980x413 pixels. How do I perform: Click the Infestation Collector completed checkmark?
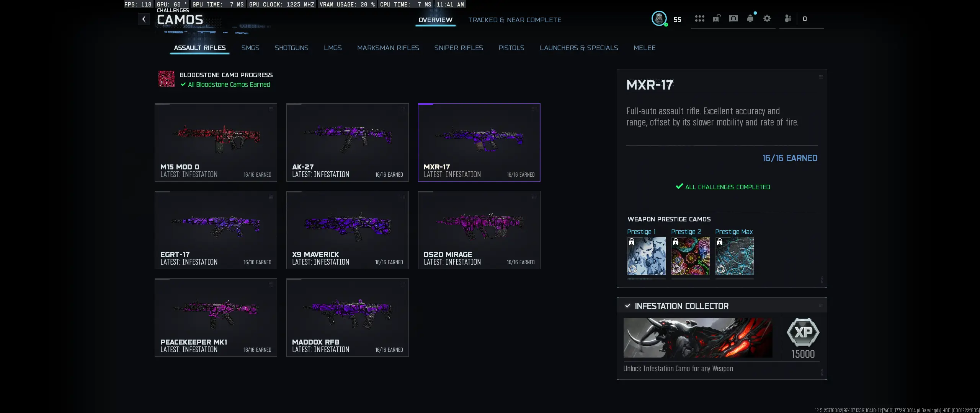click(627, 306)
